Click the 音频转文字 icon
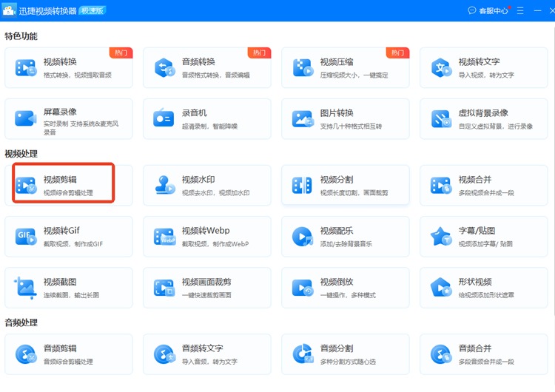This screenshot has width=555, height=392. (164, 354)
